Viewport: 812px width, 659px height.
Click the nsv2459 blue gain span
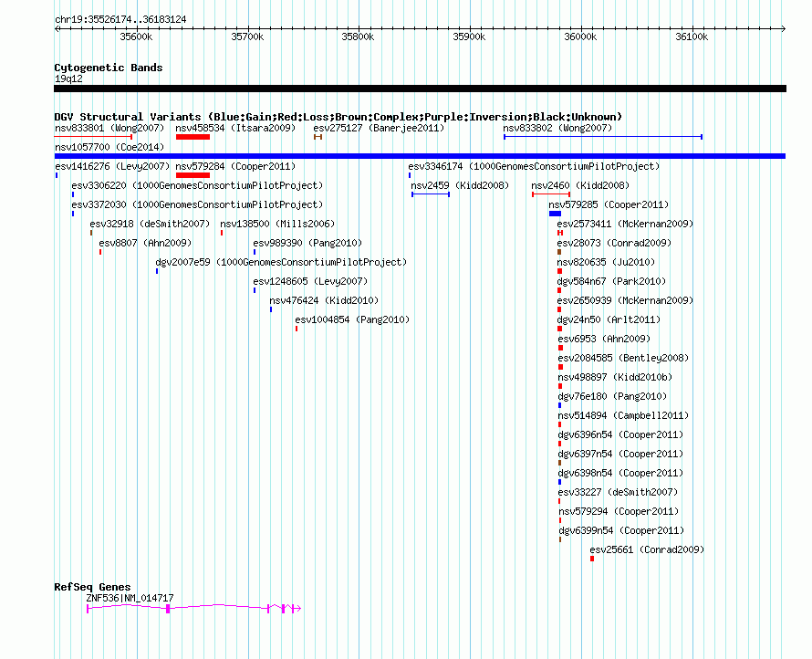431,194
